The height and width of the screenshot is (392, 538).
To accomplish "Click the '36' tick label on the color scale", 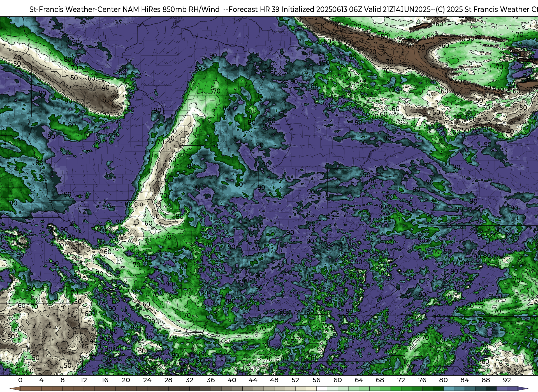I will tap(211, 380).
